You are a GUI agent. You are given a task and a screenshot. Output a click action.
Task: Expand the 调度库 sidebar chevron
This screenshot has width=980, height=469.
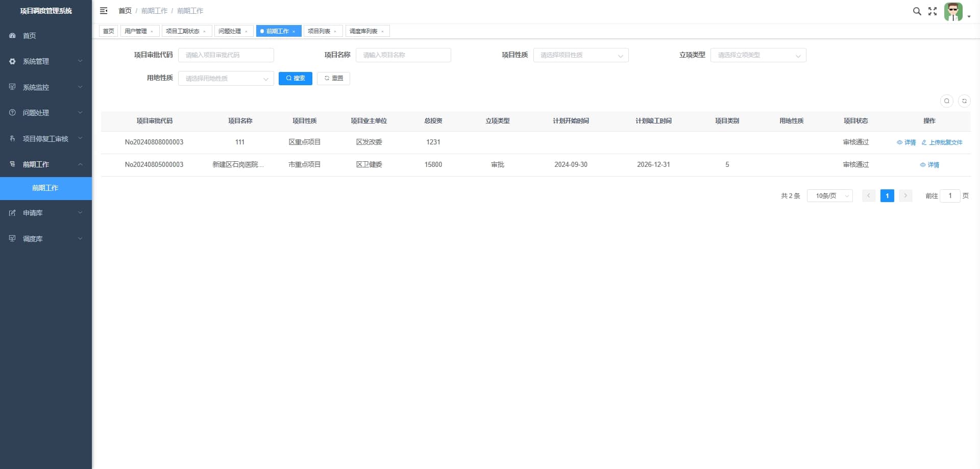80,238
